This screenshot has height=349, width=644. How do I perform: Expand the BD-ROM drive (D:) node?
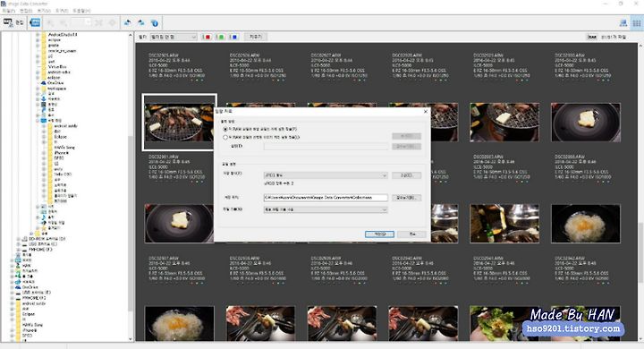click(x=19, y=239)
